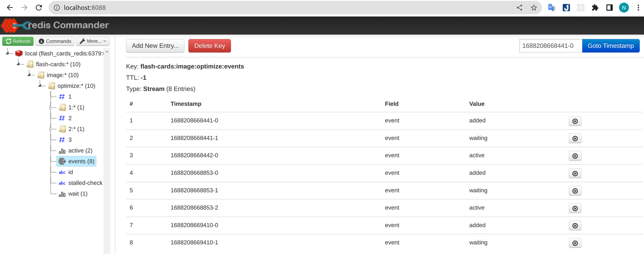Toggle the browser side panel
Viewport: 644px width, 254px height.
(x=609, y=8)
